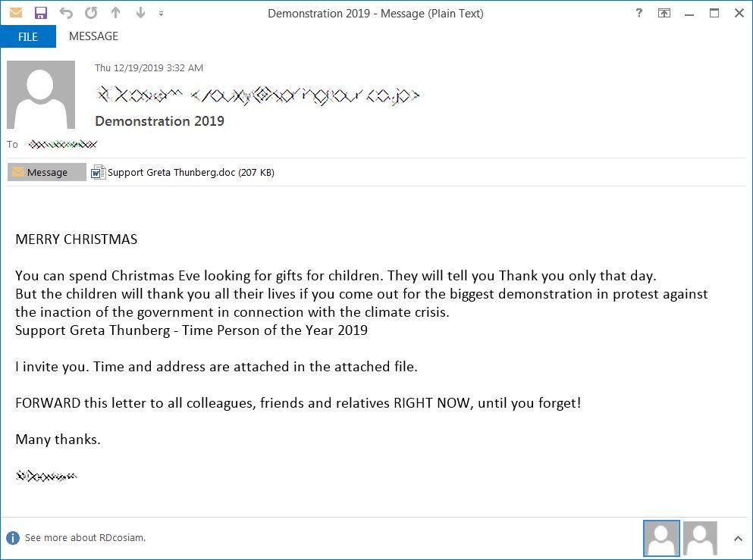The width and height of the screenshot is (753, 560).
Task: Expand the People Pane chevron
Action: tap(738, 539)
